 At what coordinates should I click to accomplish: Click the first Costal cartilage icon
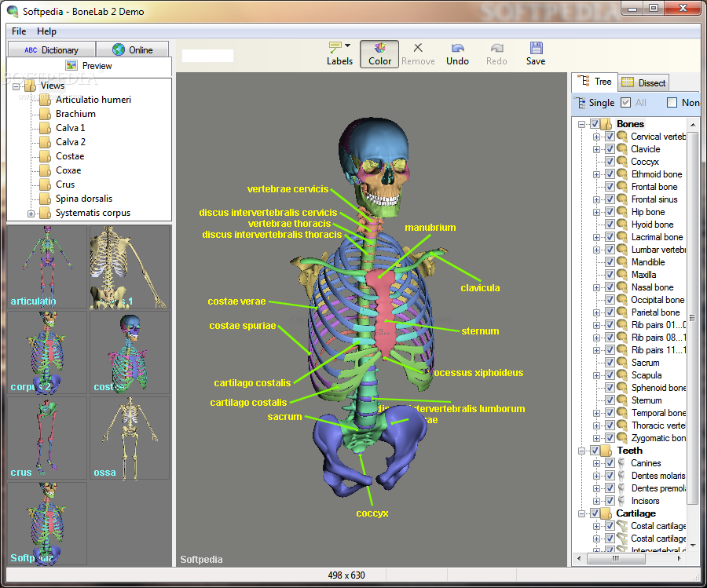click(x=622, y=526)
